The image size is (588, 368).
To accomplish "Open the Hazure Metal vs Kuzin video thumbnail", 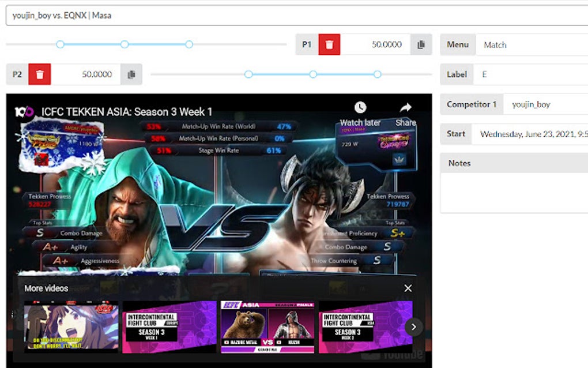I will [267, 326].
